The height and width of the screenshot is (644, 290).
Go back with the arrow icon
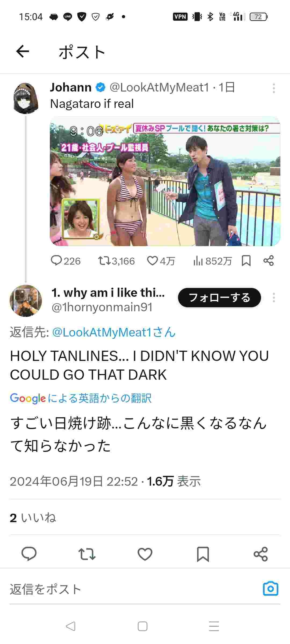23,51
